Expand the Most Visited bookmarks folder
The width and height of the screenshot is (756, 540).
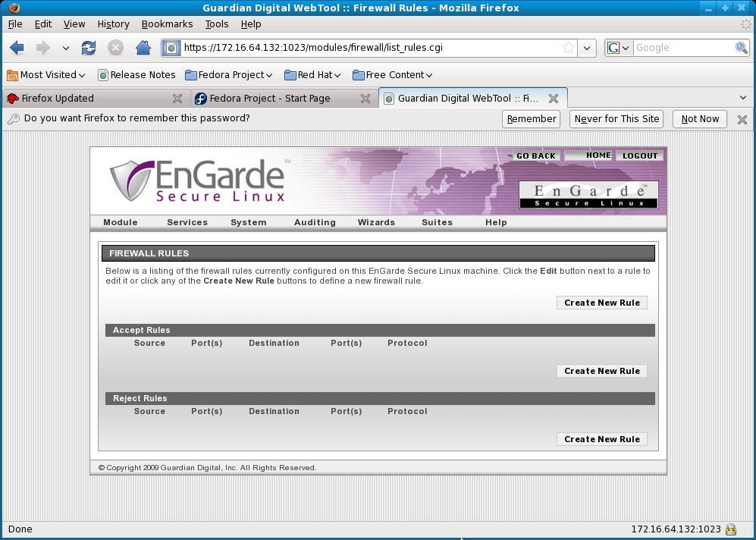click(46, 75)
